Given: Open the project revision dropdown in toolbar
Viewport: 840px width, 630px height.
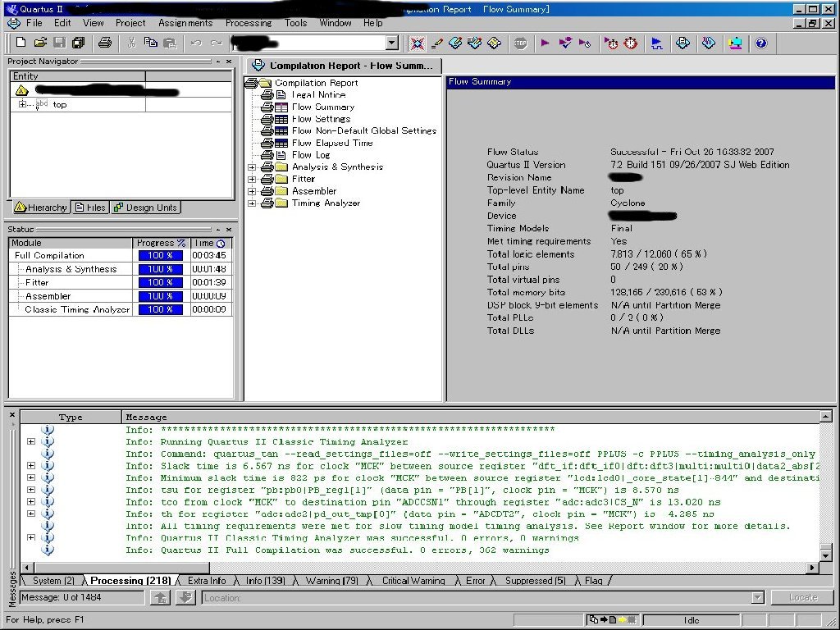Looking at the screenshot, I should click(391, 43).
